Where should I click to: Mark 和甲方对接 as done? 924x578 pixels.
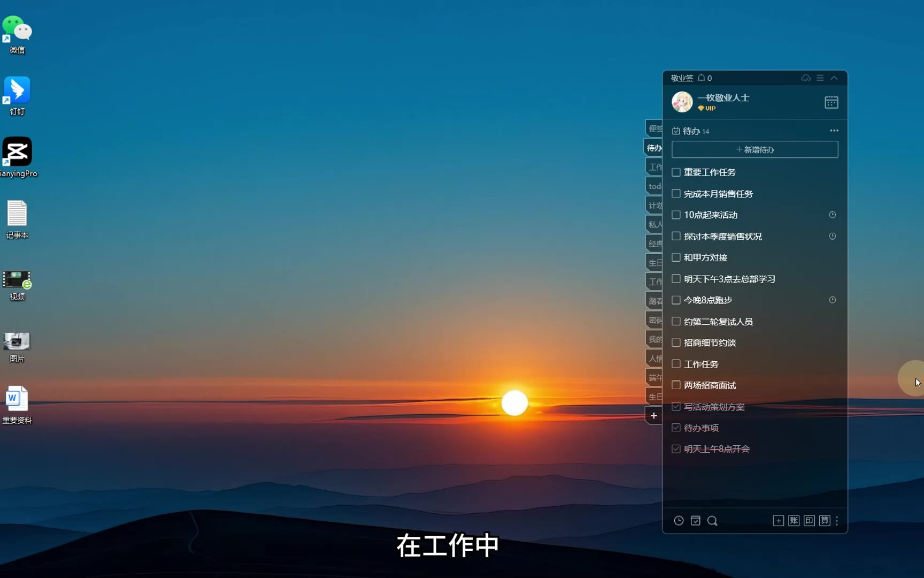676,257
